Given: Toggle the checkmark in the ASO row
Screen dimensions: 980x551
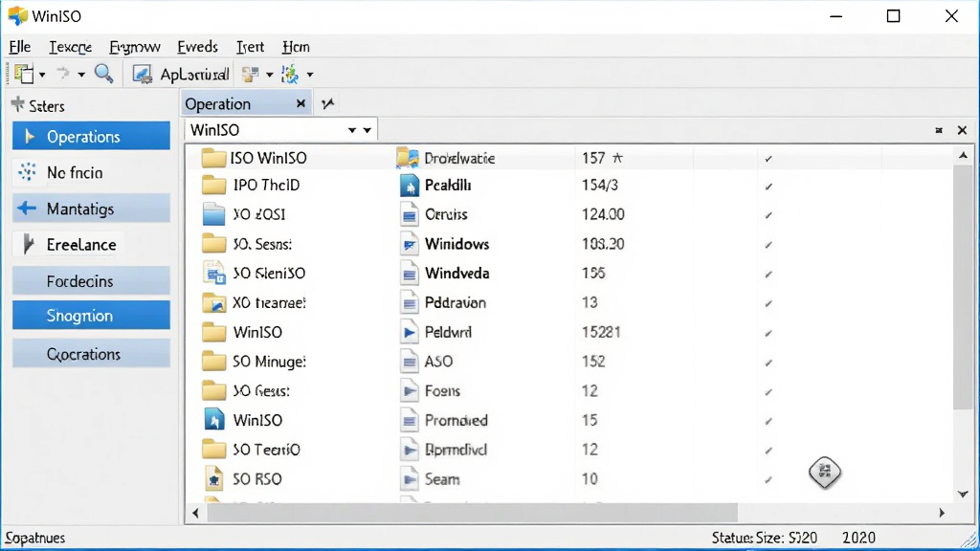Looking at the screenshot, I should click(768, 363).
